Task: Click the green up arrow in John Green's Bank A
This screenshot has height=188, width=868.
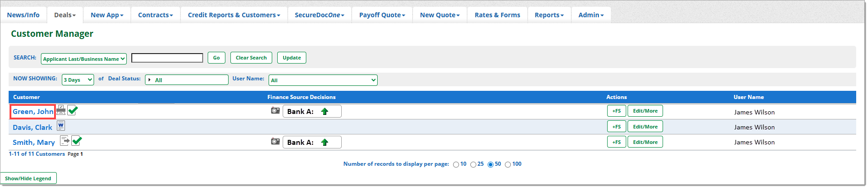Action: point(324,112)
